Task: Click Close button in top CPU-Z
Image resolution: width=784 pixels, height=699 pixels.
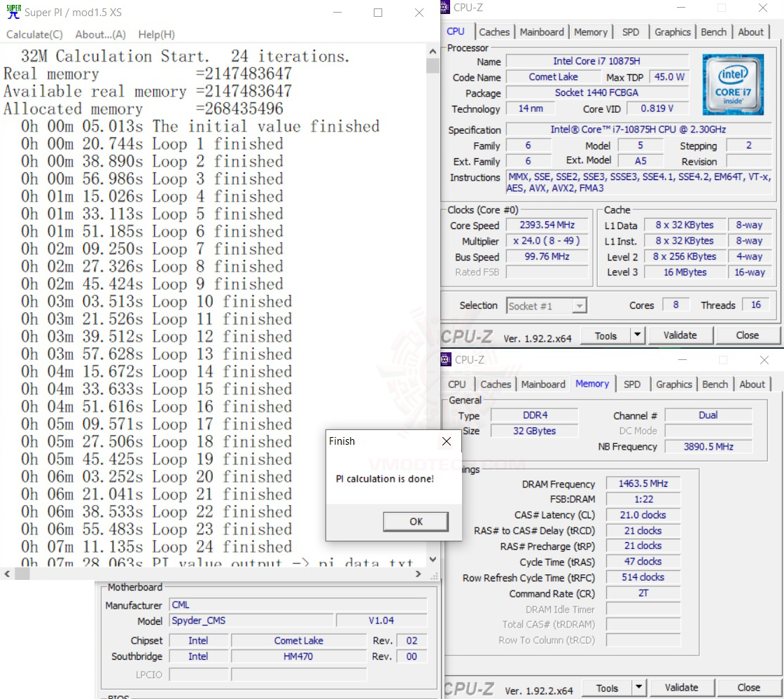Action: 748,335
